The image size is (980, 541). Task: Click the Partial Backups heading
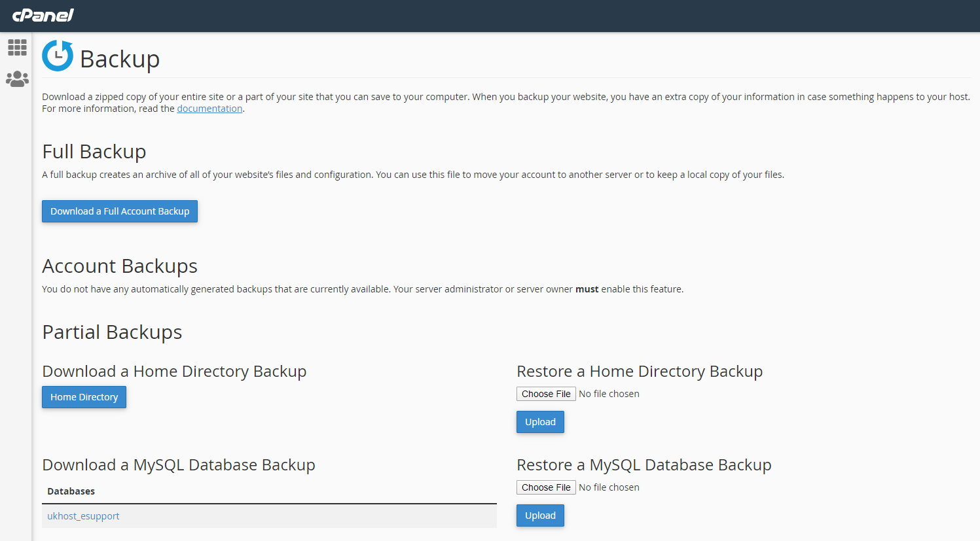[x=112, y=332]
